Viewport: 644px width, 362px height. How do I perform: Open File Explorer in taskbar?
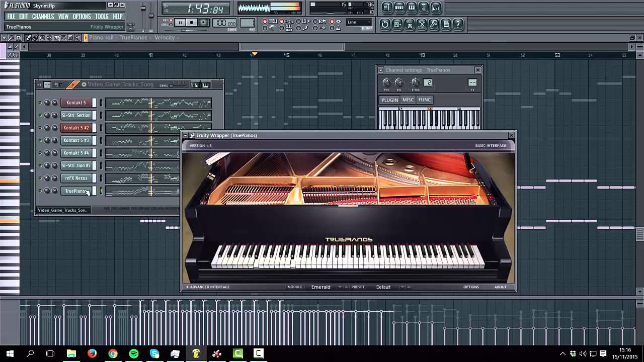tap(71, 353)
